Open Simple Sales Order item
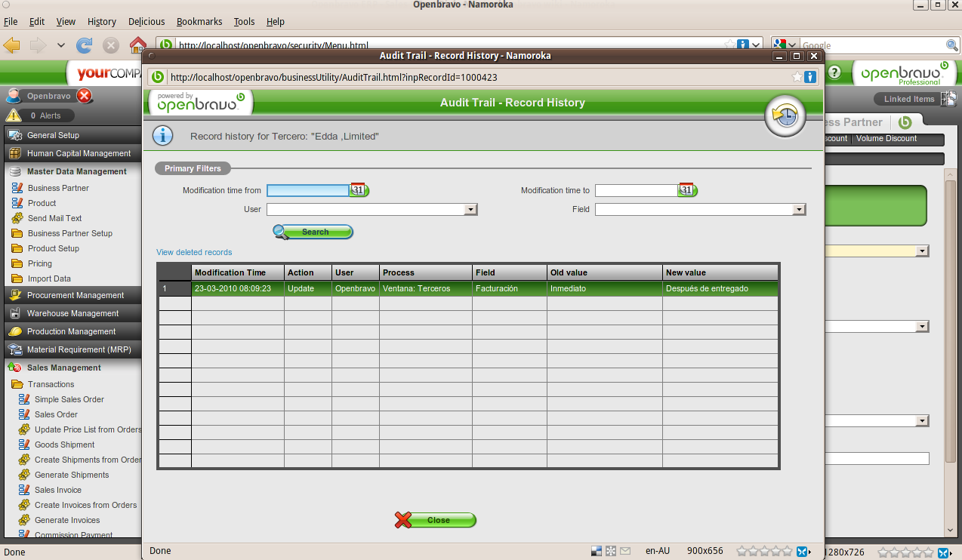Viewport: 962px width, 560px height. pos(69,399)
